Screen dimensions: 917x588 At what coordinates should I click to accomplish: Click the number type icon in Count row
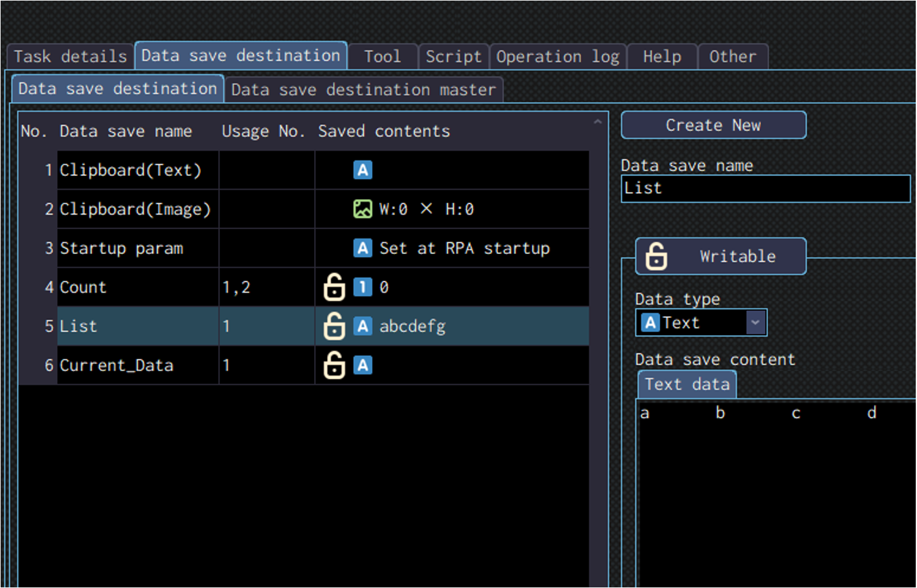(x=363, y=287)
